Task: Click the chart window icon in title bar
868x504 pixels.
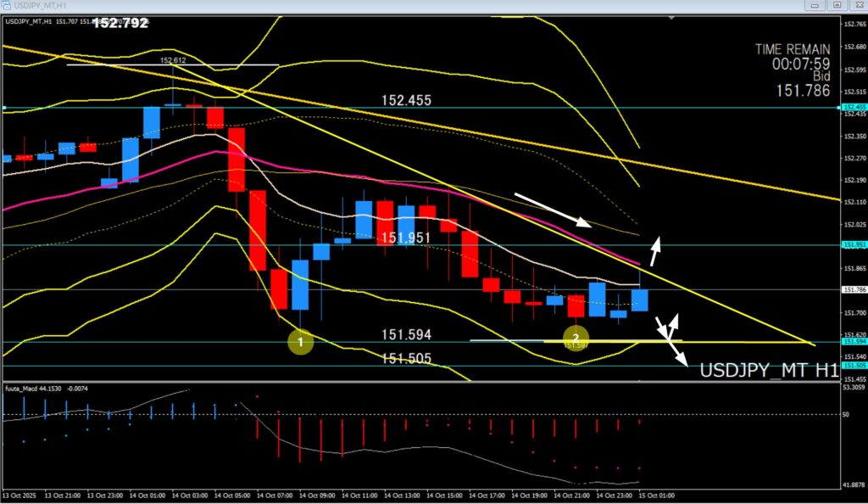Action: click(7, 5)
